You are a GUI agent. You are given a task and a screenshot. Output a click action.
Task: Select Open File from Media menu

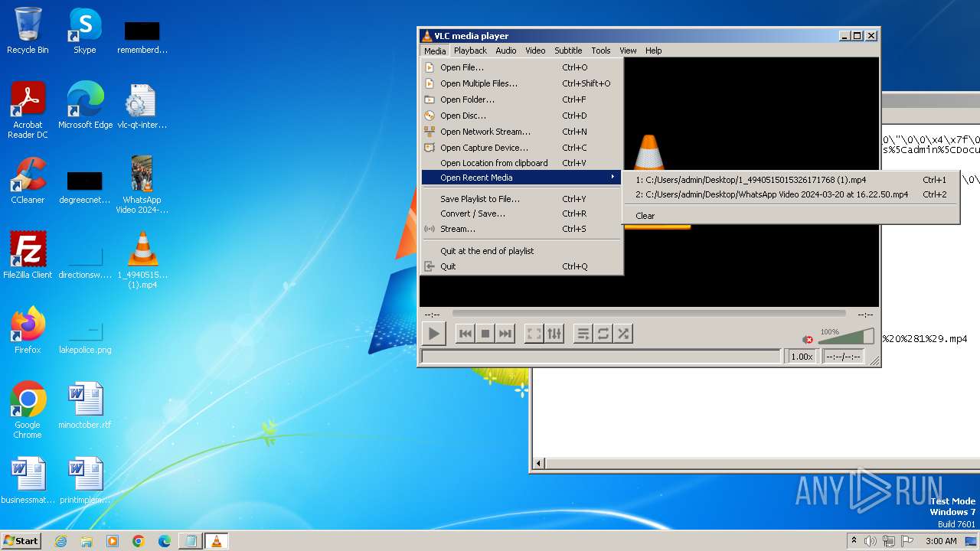523,67
